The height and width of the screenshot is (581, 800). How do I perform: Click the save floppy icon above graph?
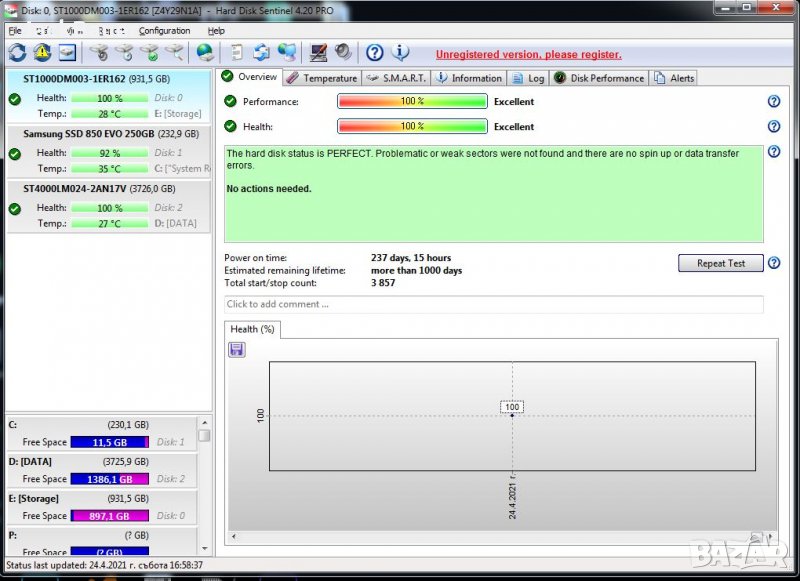[237, 349]
